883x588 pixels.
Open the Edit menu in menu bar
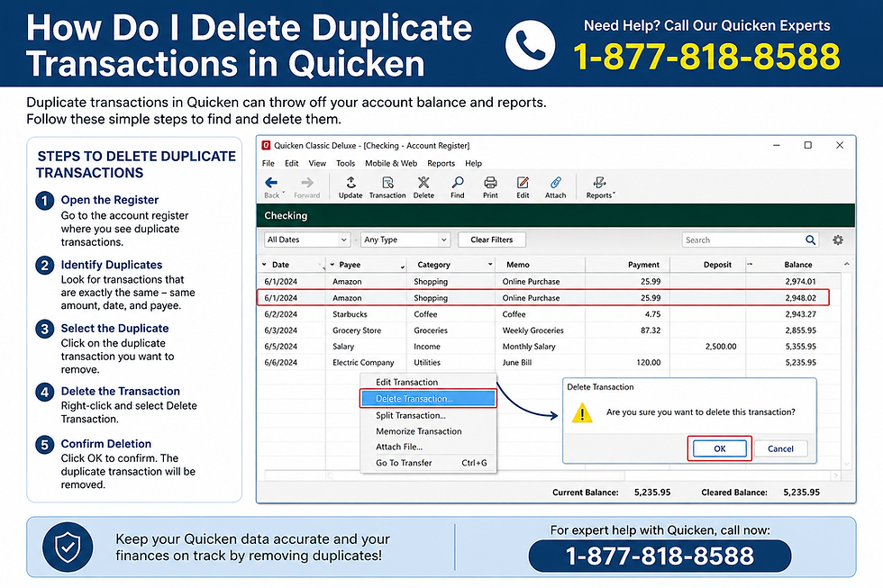[292, 163]
